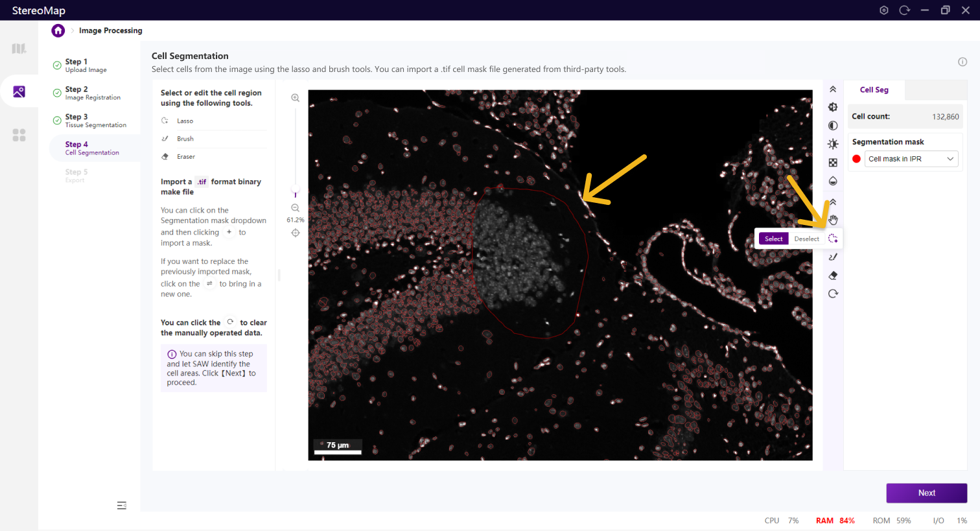This screenshot has width=980, height=531.
Task: Collapse the upper image tools group
Action: click(833, 89)
